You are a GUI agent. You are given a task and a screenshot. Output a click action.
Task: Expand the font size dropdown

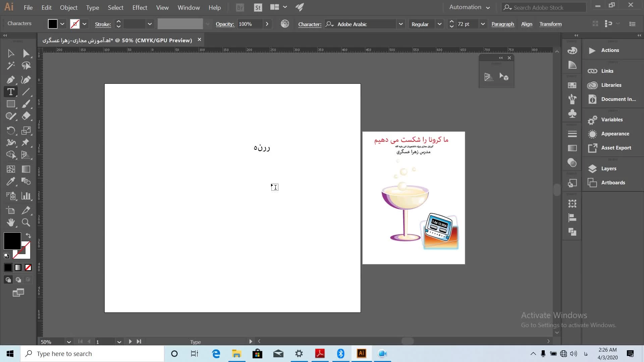click(483, 24)
